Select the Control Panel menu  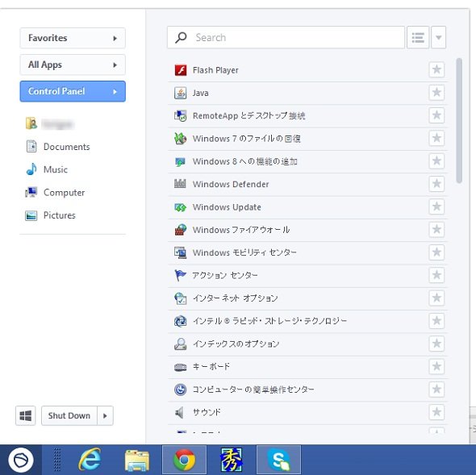(73, 91)
